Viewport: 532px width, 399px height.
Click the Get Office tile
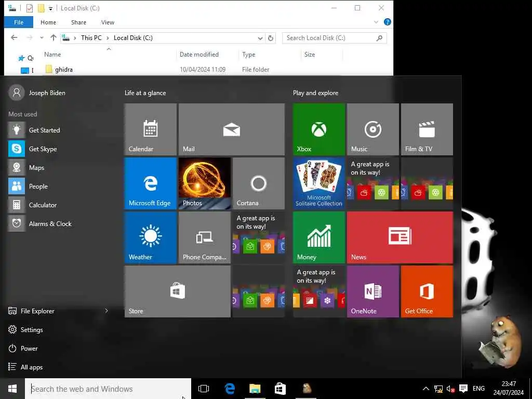pos(427,291)
